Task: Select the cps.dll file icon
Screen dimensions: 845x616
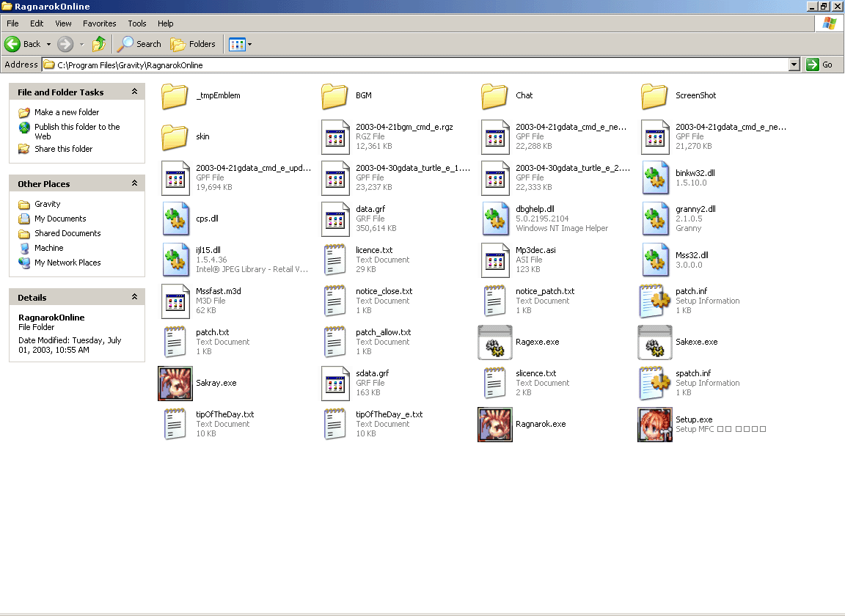Action: [x=176, y=219]
